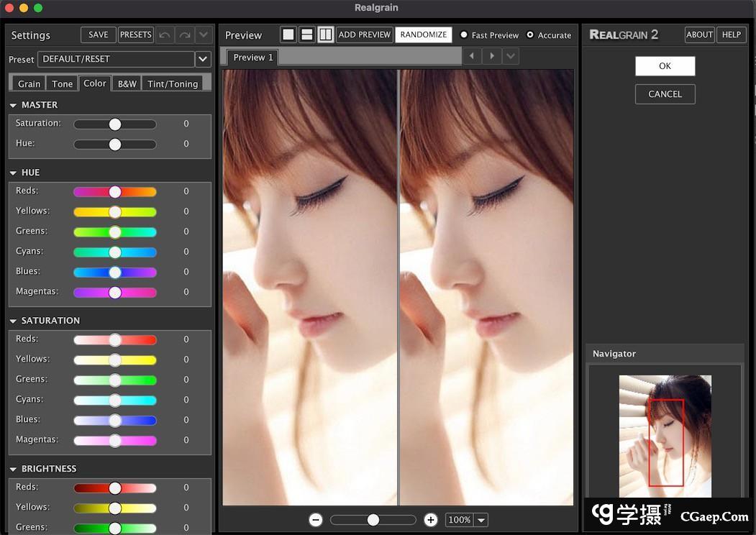This screenshot has width=756, height=535.
Task: Go to next preview tab arrow
Action: [492, 56]
